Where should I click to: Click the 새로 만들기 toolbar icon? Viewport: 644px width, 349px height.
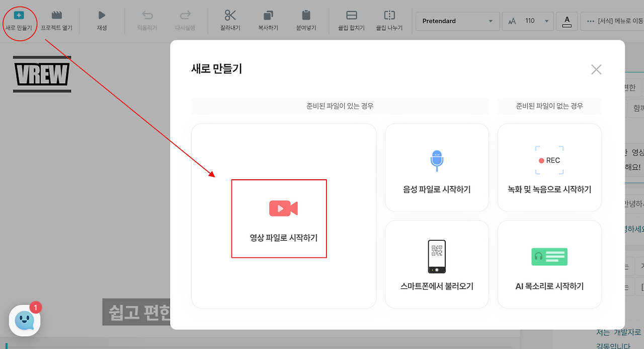(x=19, y=16)
